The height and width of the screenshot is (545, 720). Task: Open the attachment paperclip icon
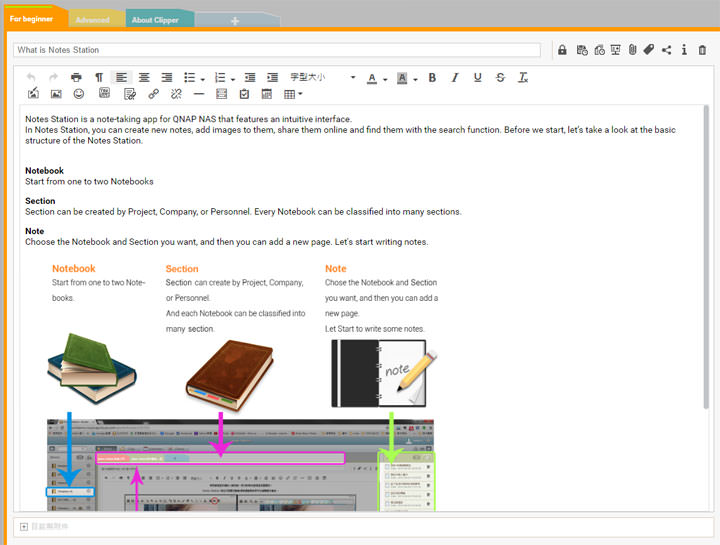point(632,50)
